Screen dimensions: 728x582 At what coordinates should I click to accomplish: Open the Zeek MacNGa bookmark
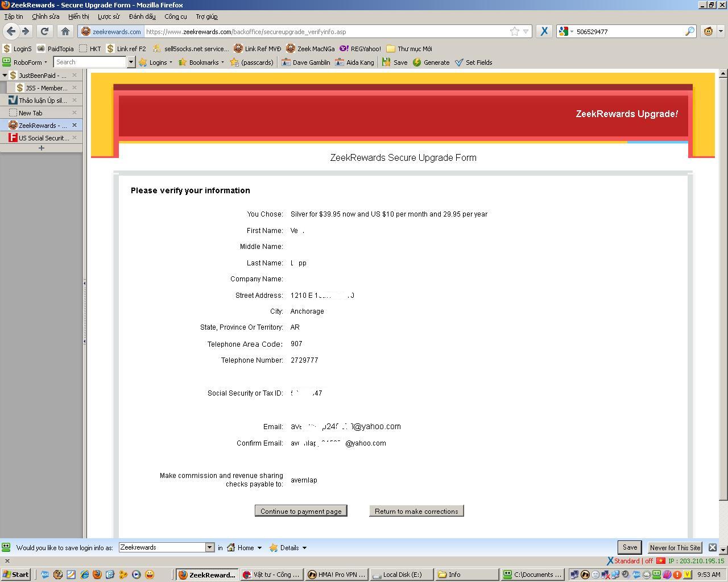tap(310, 49)
